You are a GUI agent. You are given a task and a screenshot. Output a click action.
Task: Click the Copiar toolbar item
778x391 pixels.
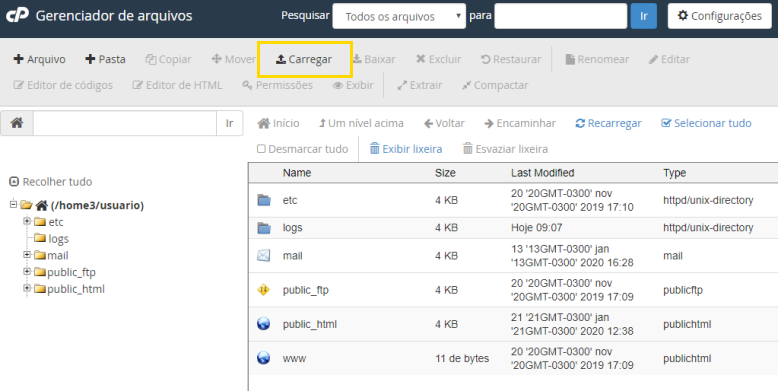(x=168, y=60)
